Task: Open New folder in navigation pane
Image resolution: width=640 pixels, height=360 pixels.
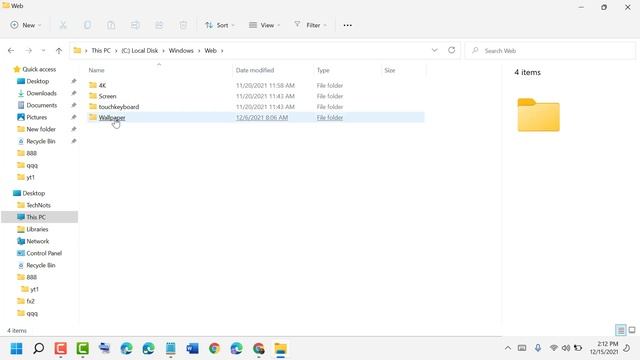Action: tap(41, 129)
